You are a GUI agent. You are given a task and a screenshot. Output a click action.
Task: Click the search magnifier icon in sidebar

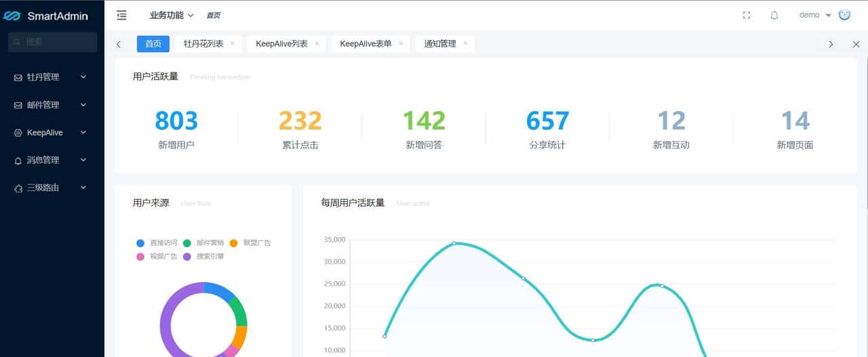tap(17, 42)
